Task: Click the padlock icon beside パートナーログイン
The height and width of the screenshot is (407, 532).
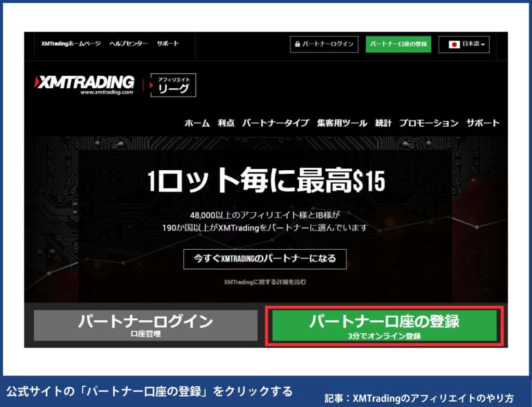Action: coord(298,45)
